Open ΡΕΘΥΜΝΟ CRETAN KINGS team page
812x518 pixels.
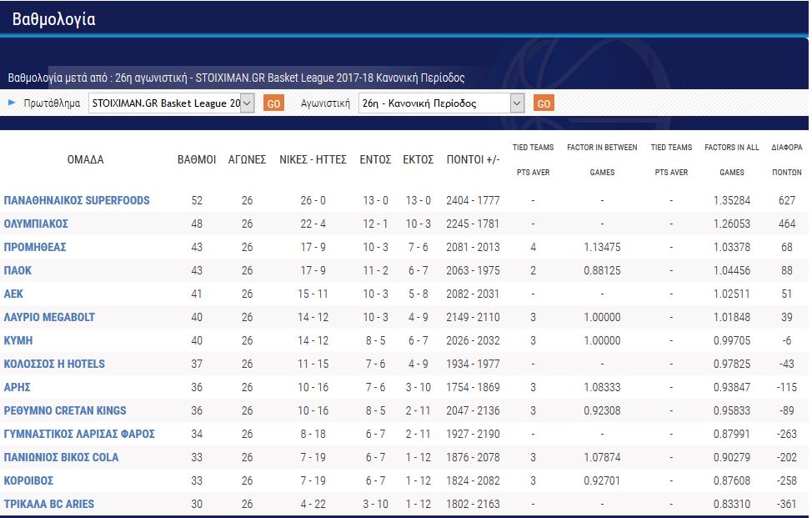click(65, 410)
